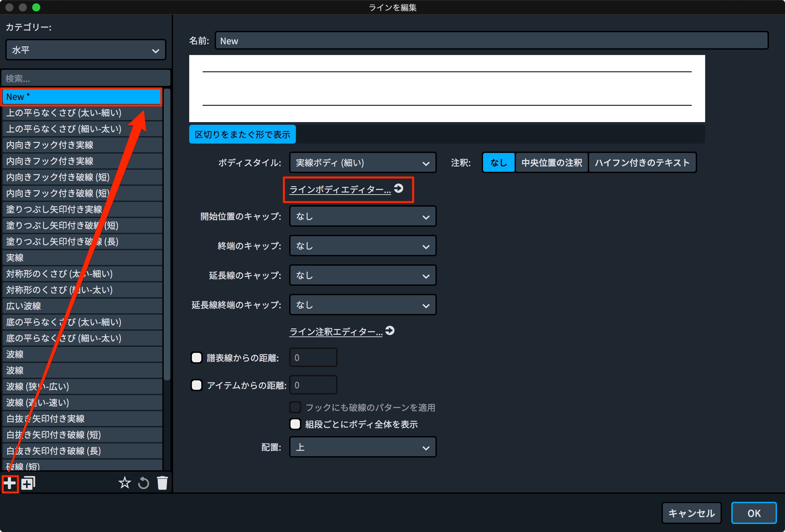Toggle アイテムからの距離 checkbox
The height and width of the screenshot is (532, 785).
point(197,385)
